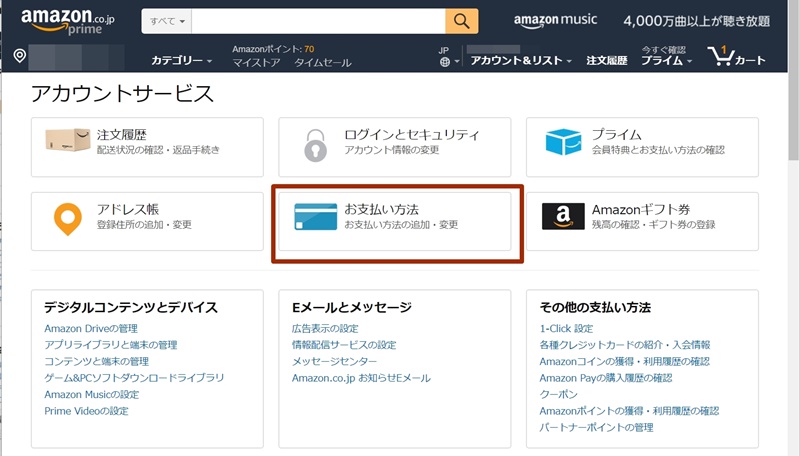Image resolution: width=800 pixels, height=456 pixels.
Task: Click the Amazon Driveの管理 link
Action: point(91,329)
